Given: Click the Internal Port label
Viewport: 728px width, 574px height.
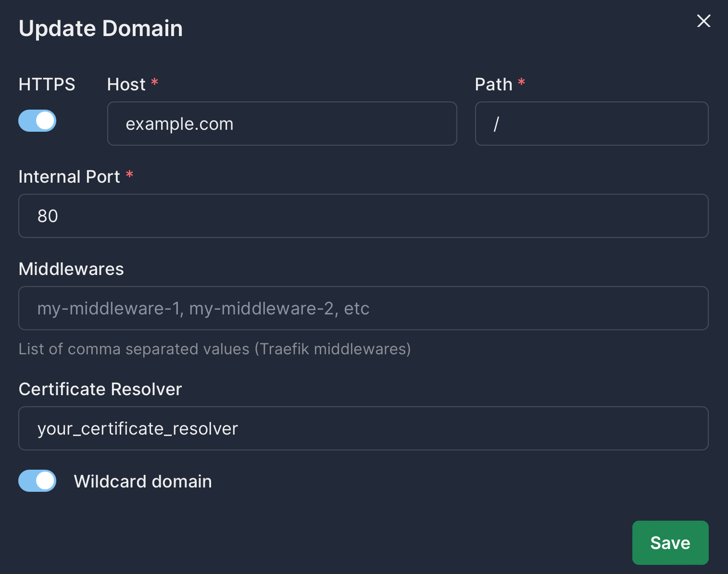Looking at the screenshot, I should 69,176.
